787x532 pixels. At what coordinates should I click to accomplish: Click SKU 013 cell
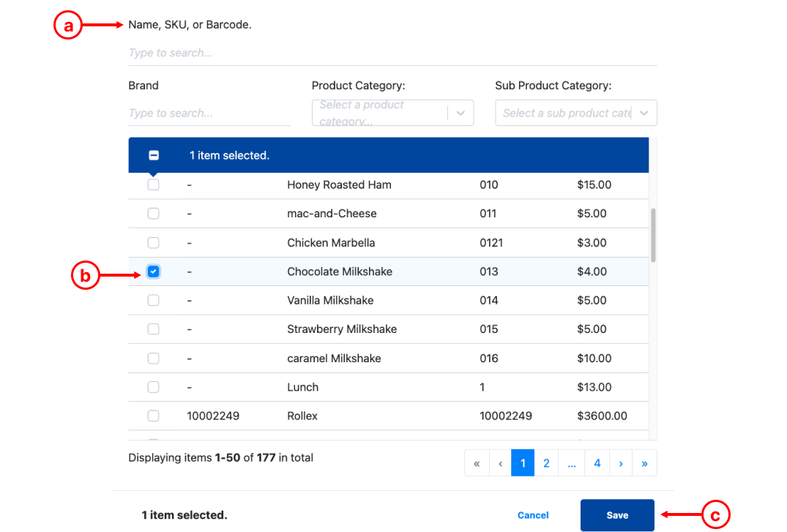coord(489,271)
